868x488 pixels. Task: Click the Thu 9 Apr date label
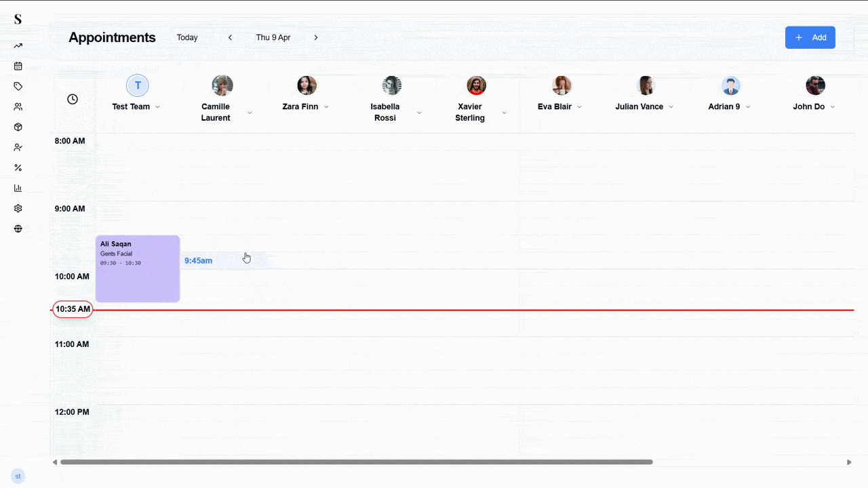(273, 37)
